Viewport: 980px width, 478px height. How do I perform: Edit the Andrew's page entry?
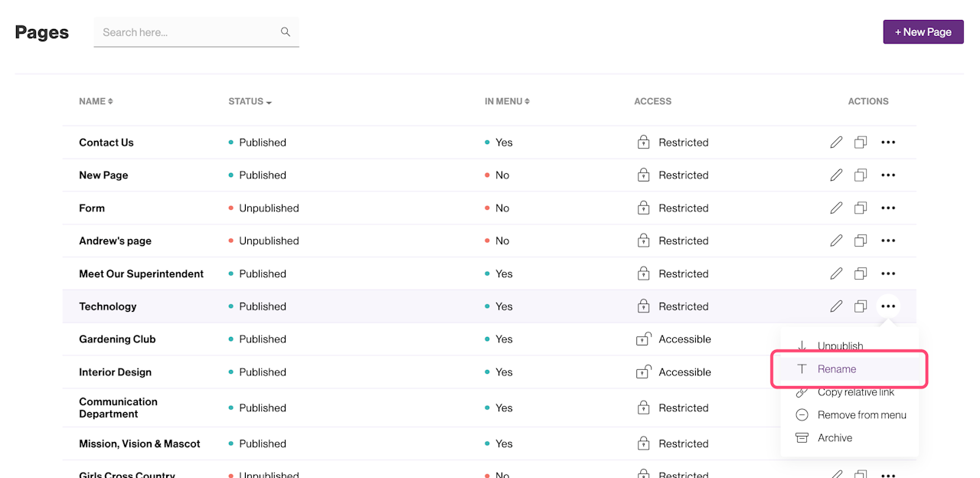coord(836,241)
